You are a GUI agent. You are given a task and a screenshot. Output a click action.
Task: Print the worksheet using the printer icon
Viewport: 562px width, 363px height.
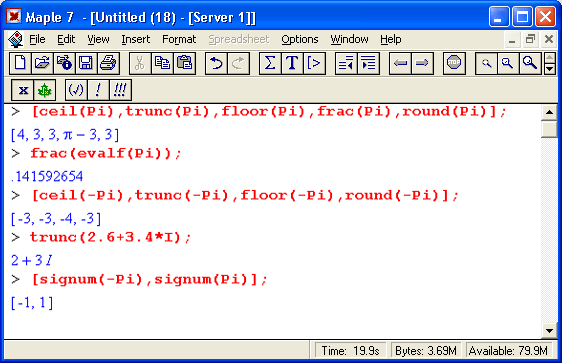tap(108, 63)
